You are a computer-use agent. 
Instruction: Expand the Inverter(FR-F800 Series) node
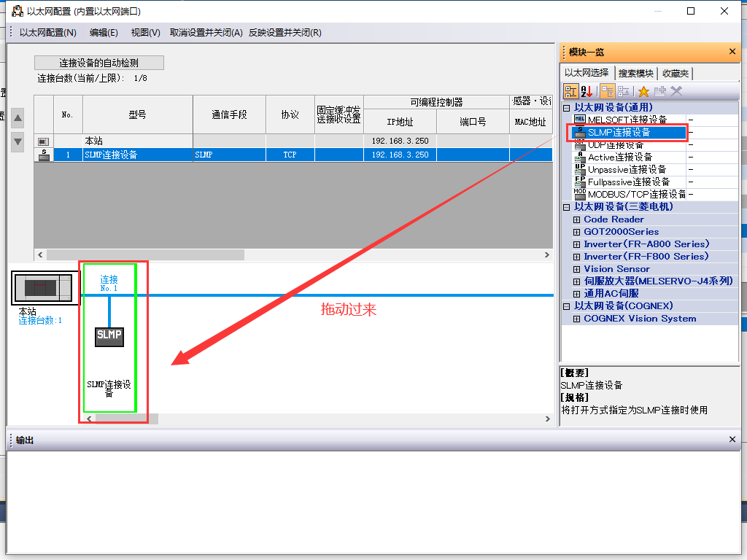[576, 257]
